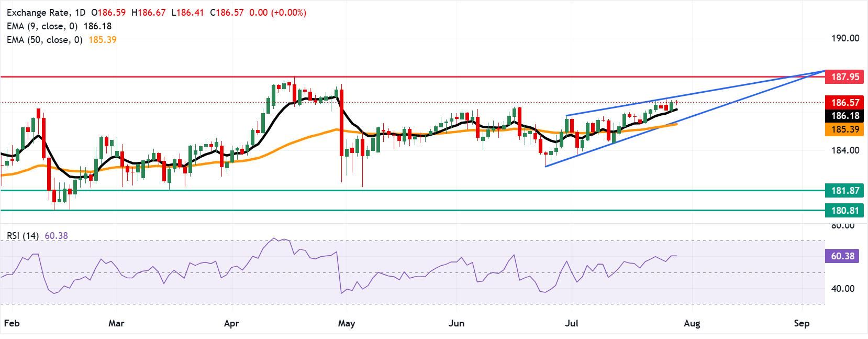Click the Jul label on time axis
Image resolution: width=868 pixels, height=339 pixels.
point(572,323)
